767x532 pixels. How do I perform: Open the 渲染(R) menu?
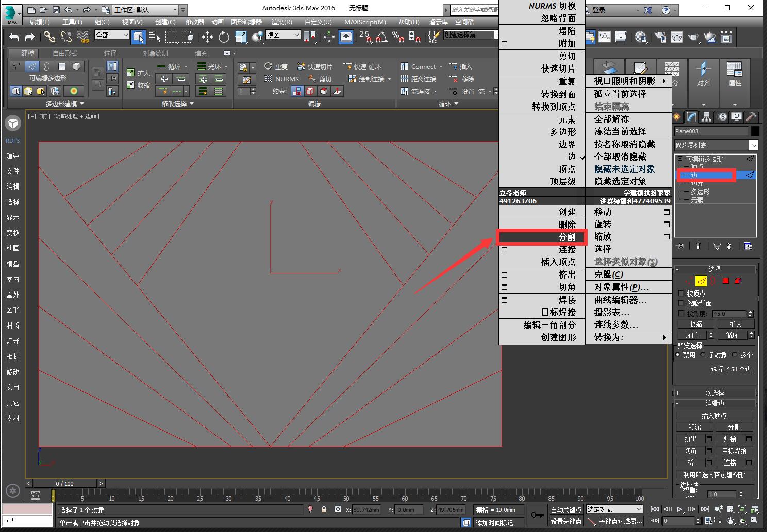click(281, 22)
